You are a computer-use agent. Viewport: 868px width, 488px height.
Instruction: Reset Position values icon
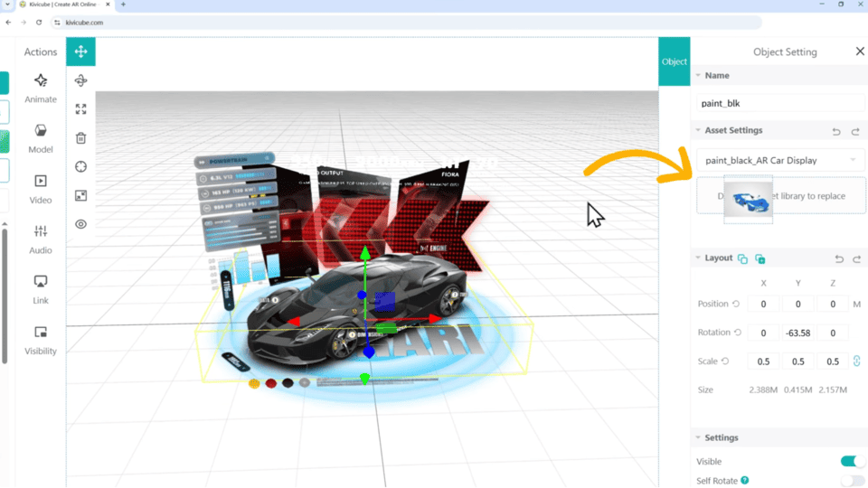pos(736,304)
